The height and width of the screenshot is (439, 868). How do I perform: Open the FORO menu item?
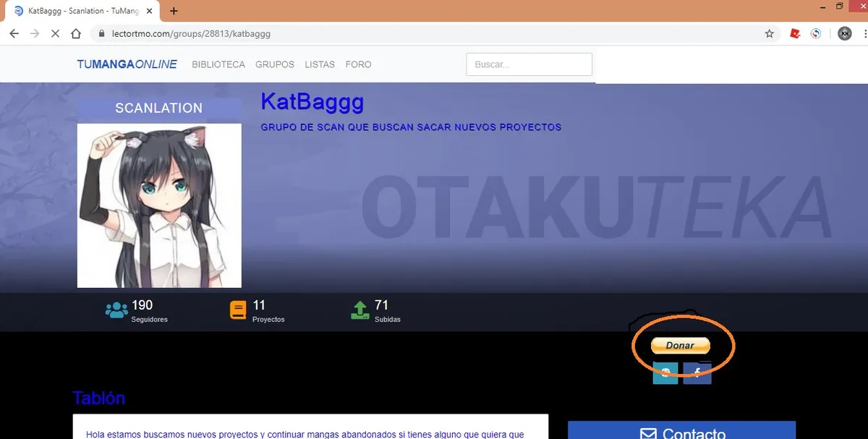tap(358, 64)
